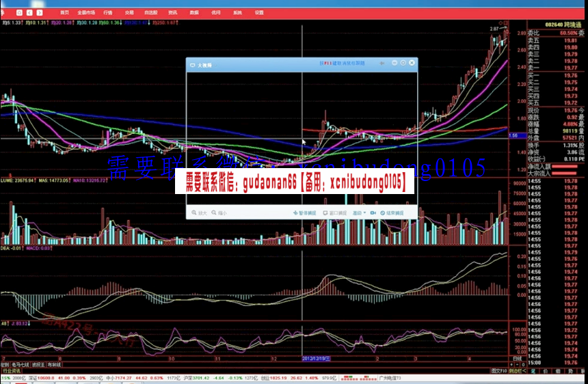Viewport: 588px width, 384px height.
Task: Click the 首页 home menu item
Action: pyautogui.click(x=64, y=12)
